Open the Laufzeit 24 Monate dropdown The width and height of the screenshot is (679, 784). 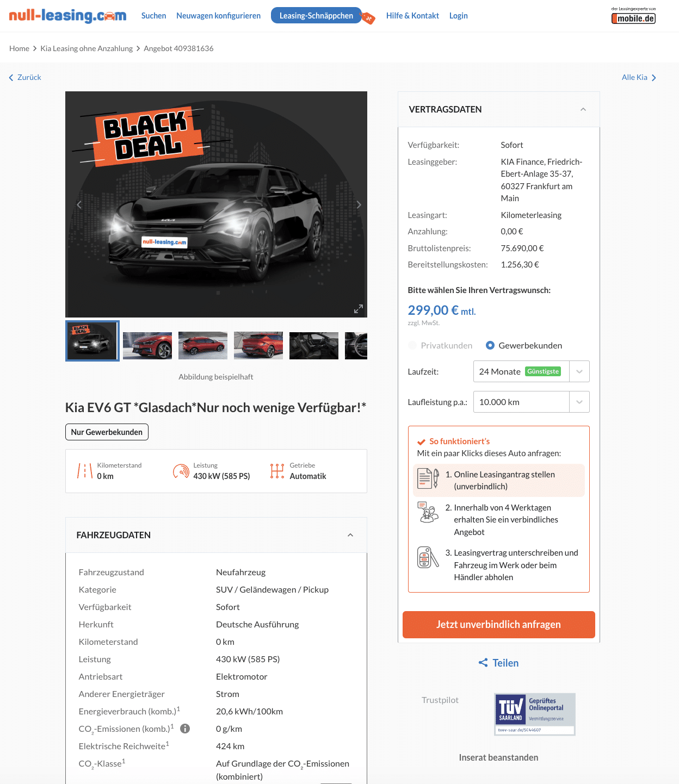click(531, 371)
